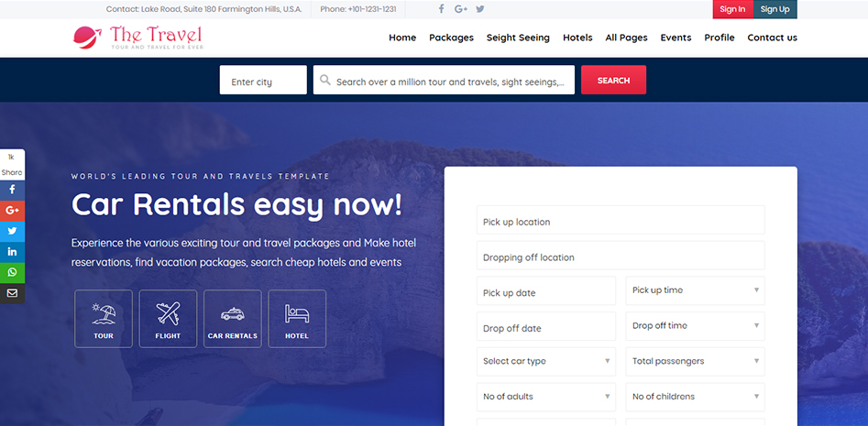Open the Packages menu item
The width and height of the screenshot is (868, 426).
pyautogui.click(x=451, y=38)
